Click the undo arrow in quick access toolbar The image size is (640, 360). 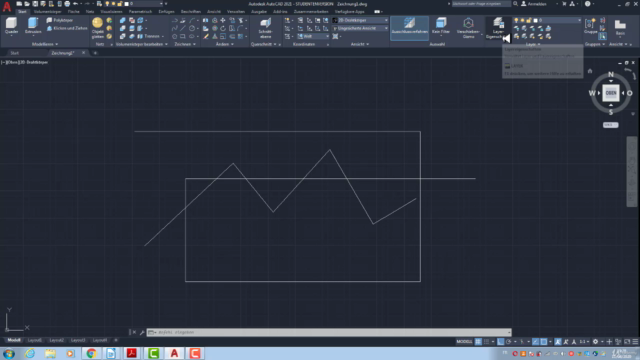(76, 4)
